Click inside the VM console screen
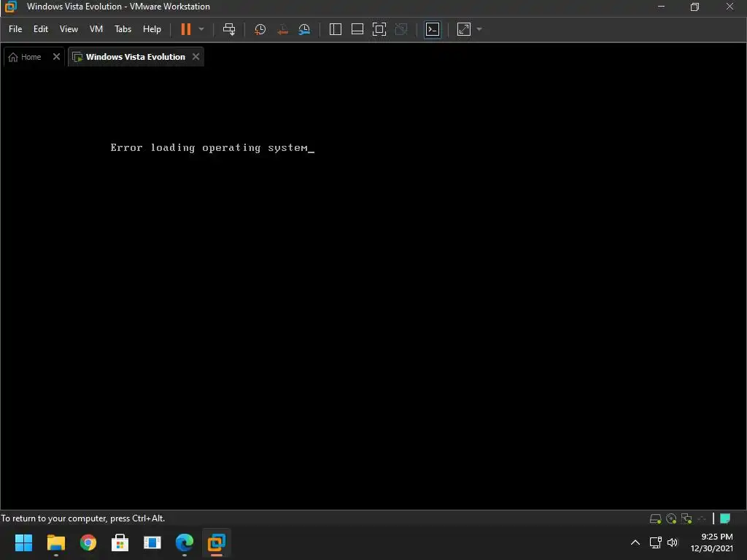Image resolution: width=747 pixels, height=560 pixels. 373,288
